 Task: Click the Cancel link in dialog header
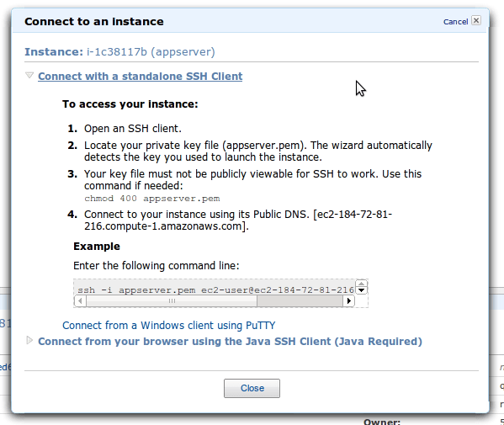pyautogui.click(x=455, y=22)
